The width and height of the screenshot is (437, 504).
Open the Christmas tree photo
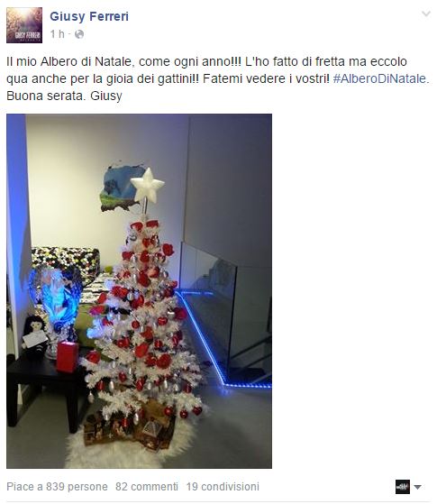point(139,291)
